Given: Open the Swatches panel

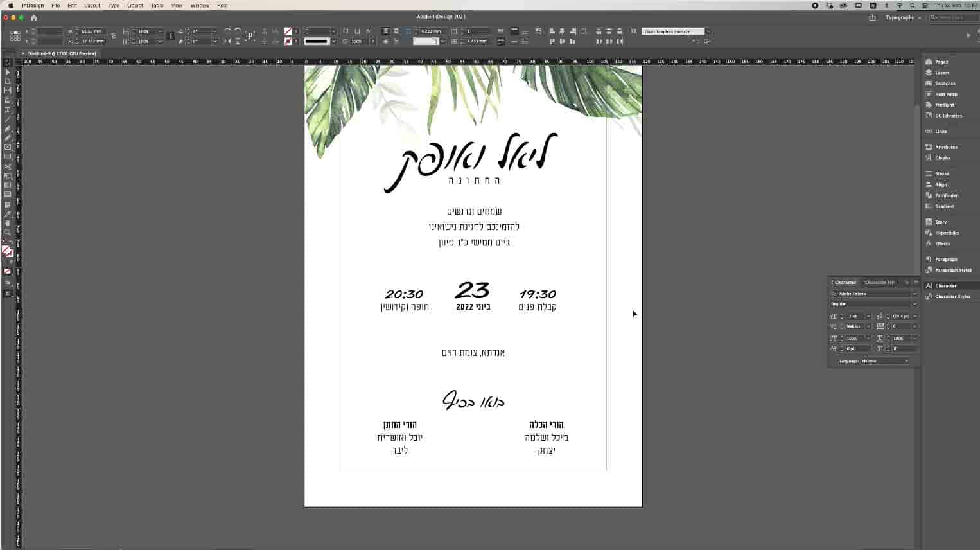Looking at the screenshot, I should (x=944, y=84).
